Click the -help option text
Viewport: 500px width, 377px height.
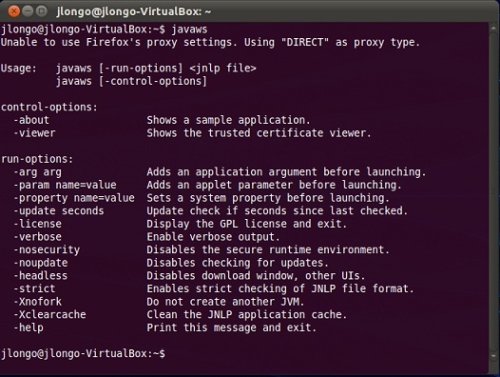click(29, 328)
